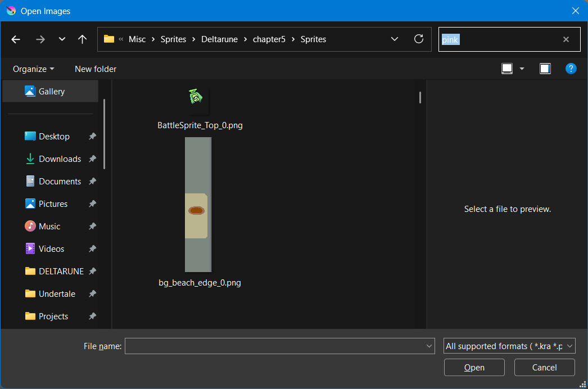Open the Pictures folder in sidebar
This screenshot has height=389, width=588.
coord(53,203)
